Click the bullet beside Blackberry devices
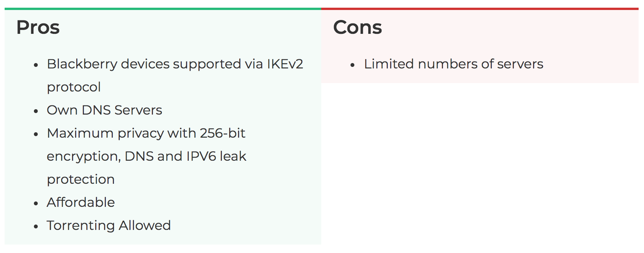644x253 pixels. point(36,65)
